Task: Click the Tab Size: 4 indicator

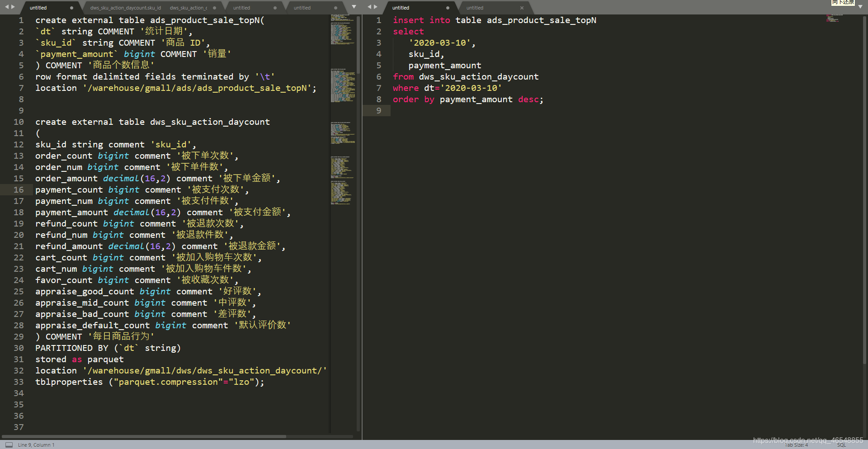Action: click(796, 445)
